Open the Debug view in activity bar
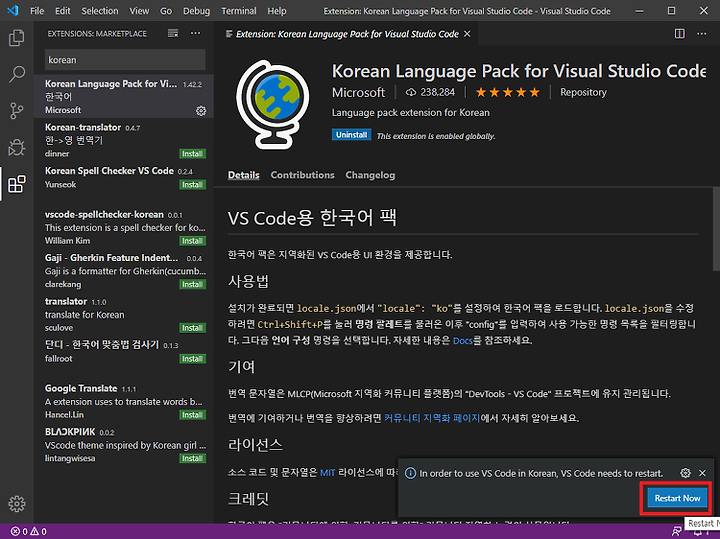 coord(17,147)
